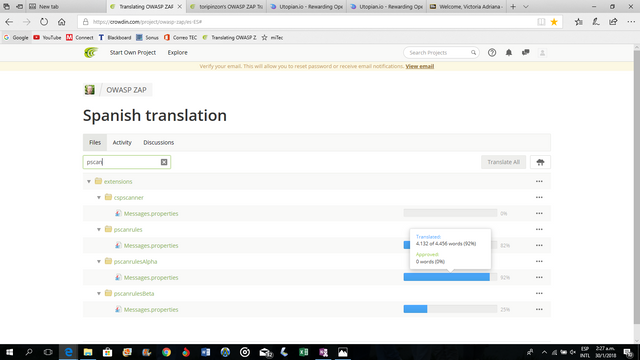640x360 pixels.
Task: Open the reading view book icon
Action: click(x=541, y=22)
